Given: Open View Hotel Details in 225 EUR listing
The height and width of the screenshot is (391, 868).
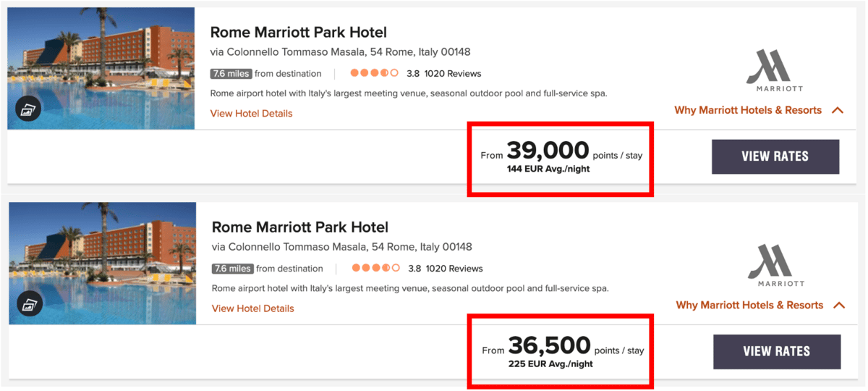Looking at the screenshot, I should [x=252, y=308].
